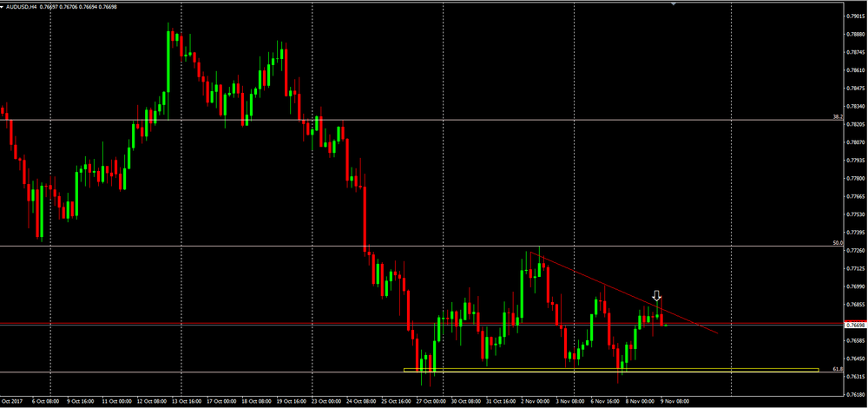Click the 61.8 Fibonacci level label
This screenshot has height=408, width=868.
(838, 369)
